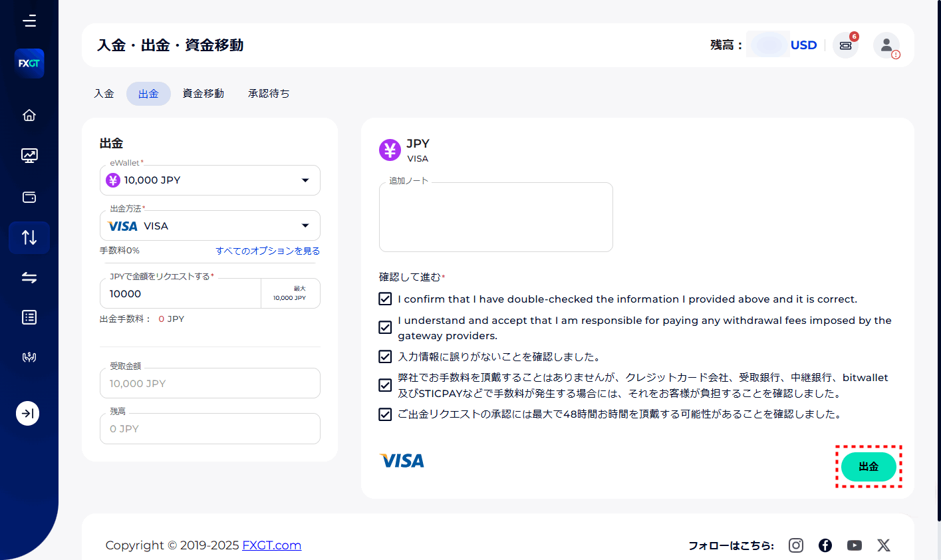The height and width of the screenshot is (560, 941).
Task: Toggle 'I understand and accept' withdrawal fees checkbox
Action: click(385, 327)
